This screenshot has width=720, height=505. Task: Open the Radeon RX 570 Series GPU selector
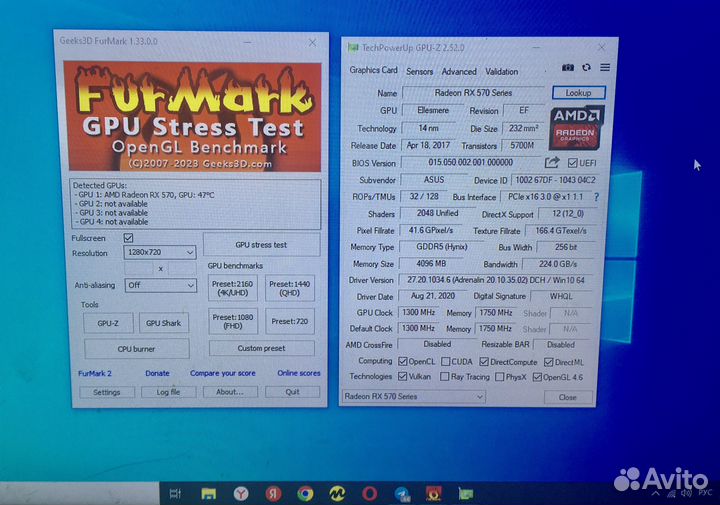tap(413, 396)
